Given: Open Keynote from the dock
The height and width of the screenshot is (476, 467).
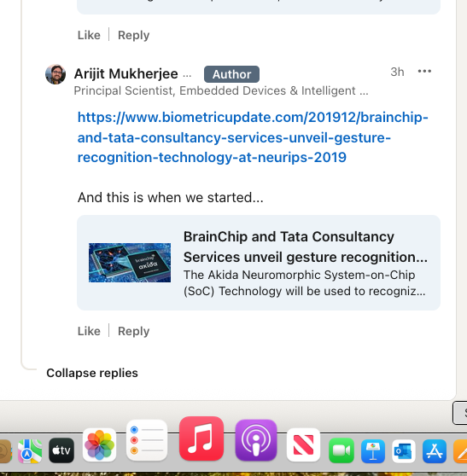Looking at the screenshot, I should (x=373, y=450).
